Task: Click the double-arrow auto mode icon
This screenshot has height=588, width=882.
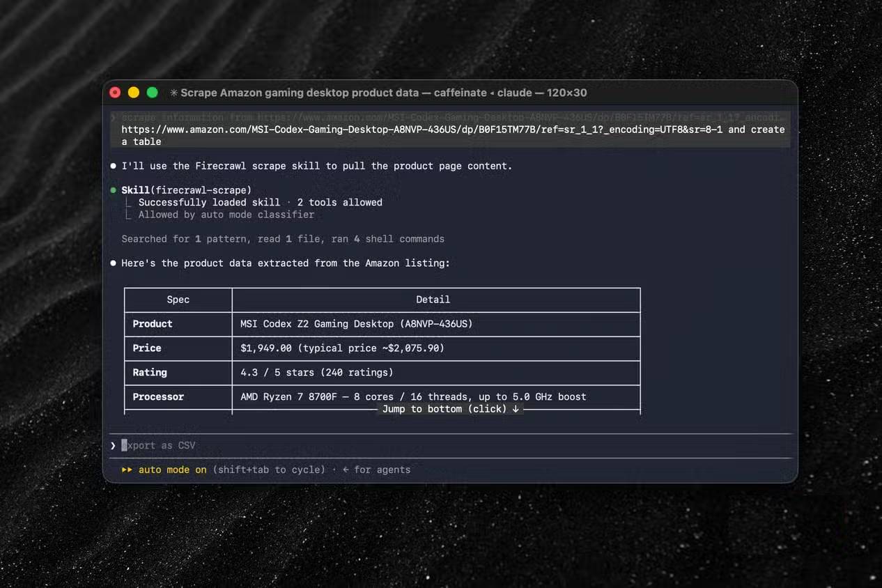Action: (127, 470)
